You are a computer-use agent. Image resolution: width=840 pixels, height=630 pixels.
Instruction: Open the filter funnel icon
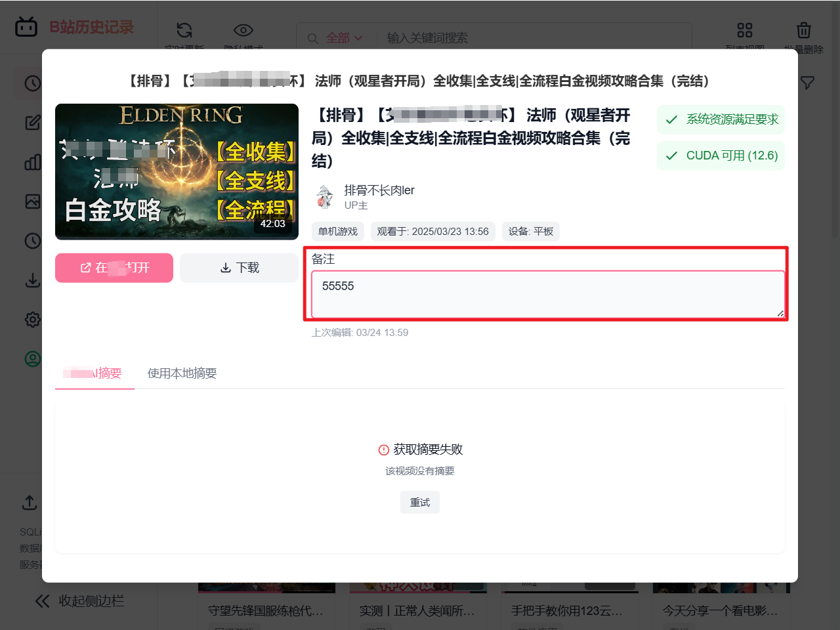808,83
